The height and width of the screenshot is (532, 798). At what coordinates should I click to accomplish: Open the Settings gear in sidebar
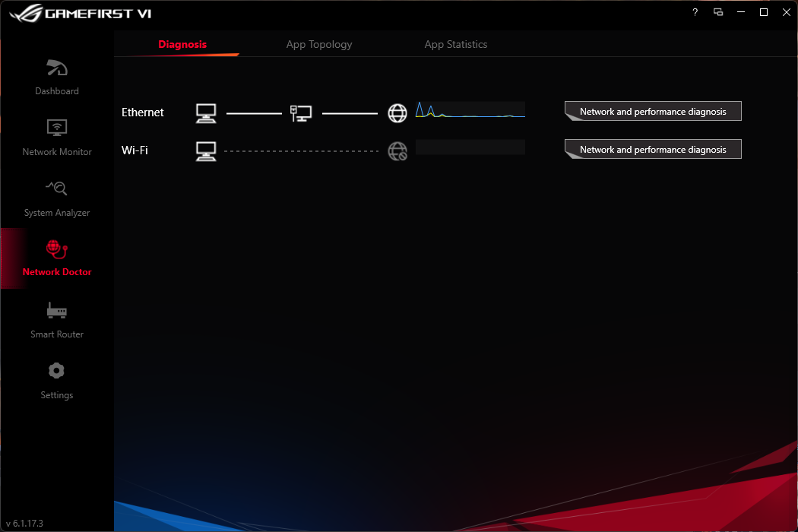(x=56, y=371)
